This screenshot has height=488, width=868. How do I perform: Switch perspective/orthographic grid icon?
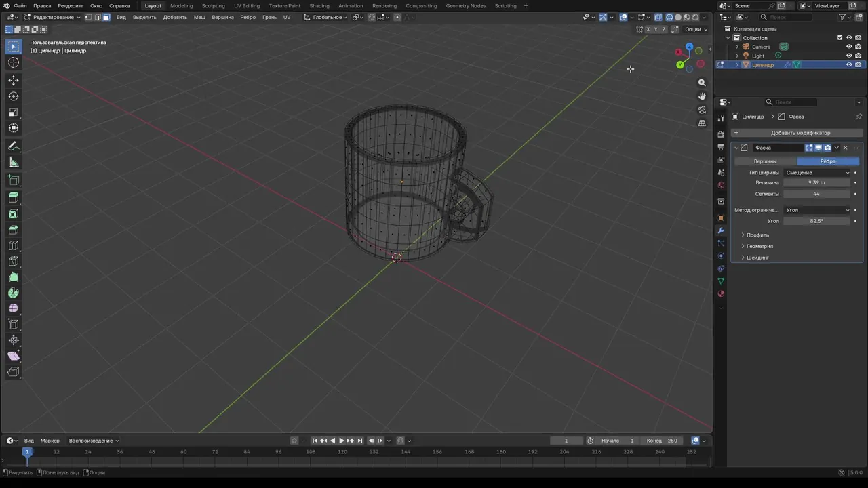coord(702,123)
